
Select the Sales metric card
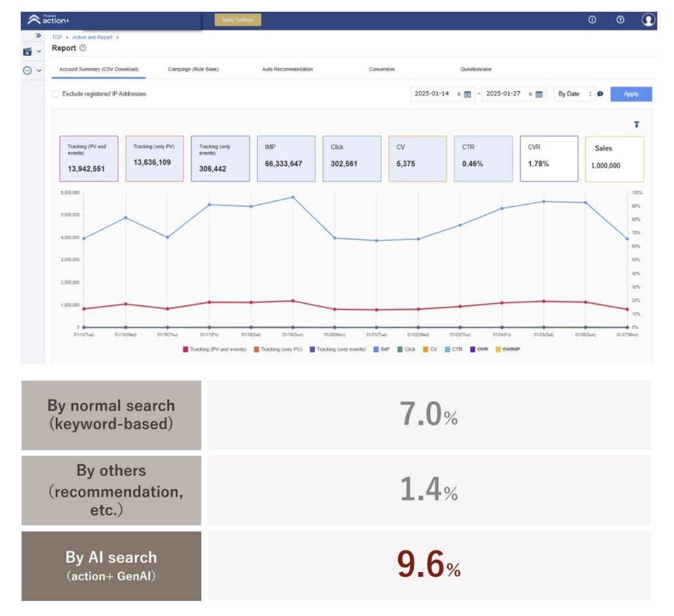[614, 159]
